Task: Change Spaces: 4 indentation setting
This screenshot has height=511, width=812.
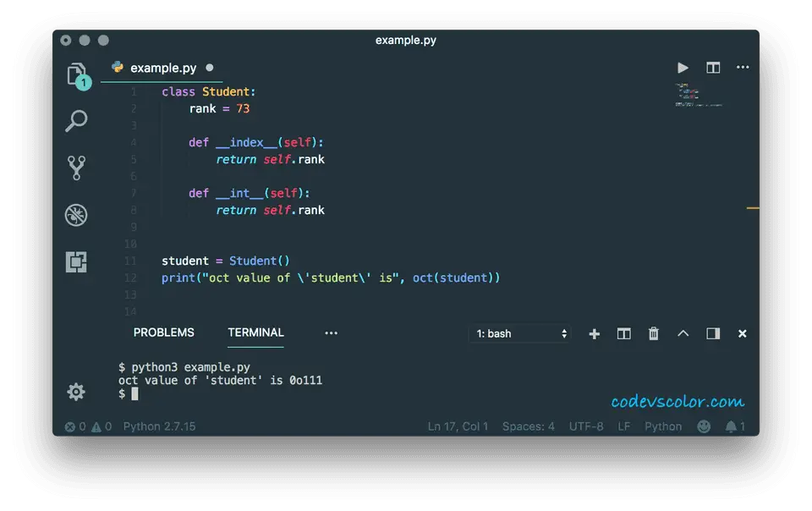Action: pyautogui.click(x=528, y=426)
